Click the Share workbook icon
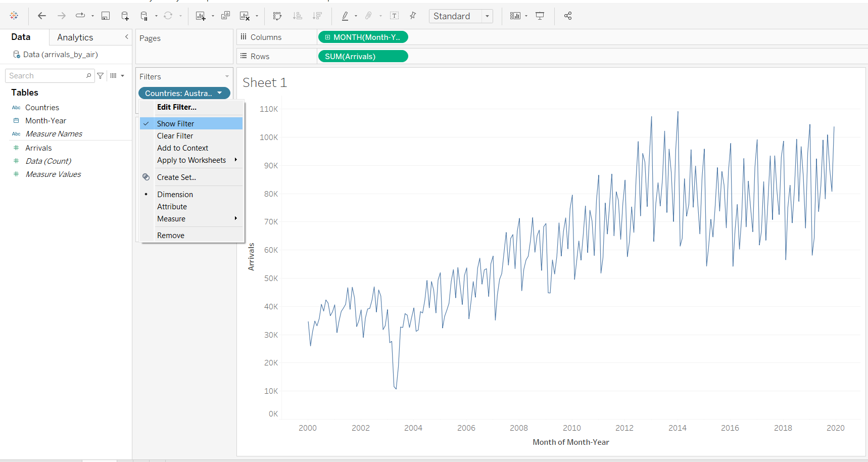This screenshot has height=462, width=868. point(568,16)
